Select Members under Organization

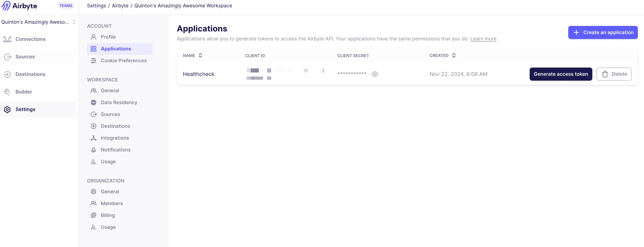[112, 204]
